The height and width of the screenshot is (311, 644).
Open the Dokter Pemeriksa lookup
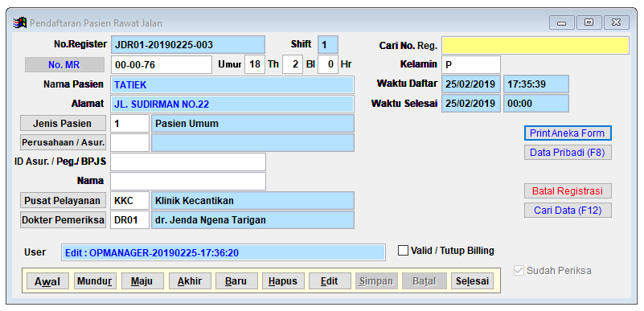(63, 220)
